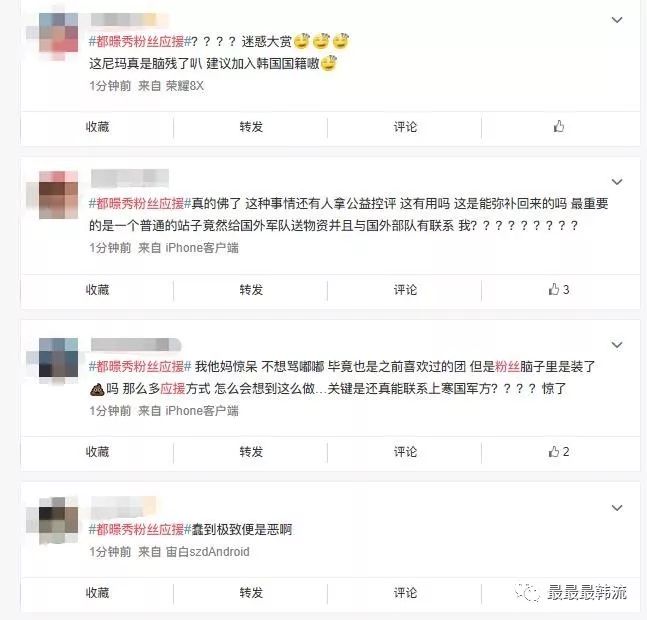
Task: Click 转发 under the last post
Action: pyautogui.click(x=251, y=593)
